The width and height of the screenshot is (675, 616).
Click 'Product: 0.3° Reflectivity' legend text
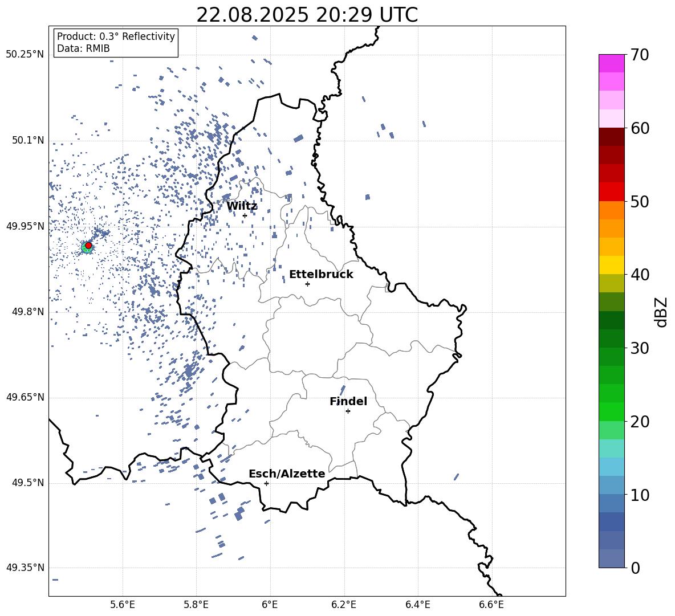[x=116, y=36]
